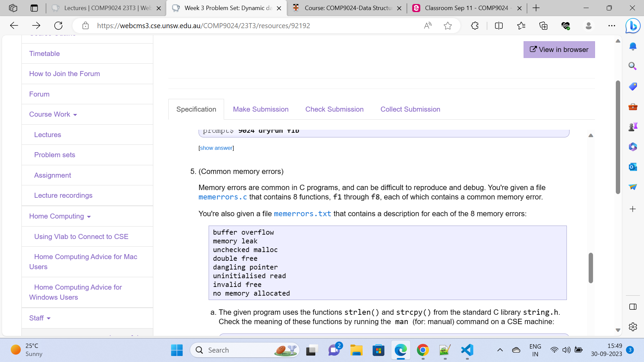This screenshot has width=644, height=362.
Task: Open the Forum sidebar link
Action: tap(39, 94)
